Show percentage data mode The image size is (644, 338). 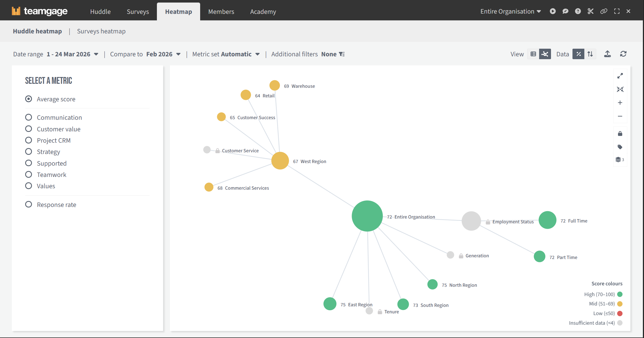tap(578, 54)
